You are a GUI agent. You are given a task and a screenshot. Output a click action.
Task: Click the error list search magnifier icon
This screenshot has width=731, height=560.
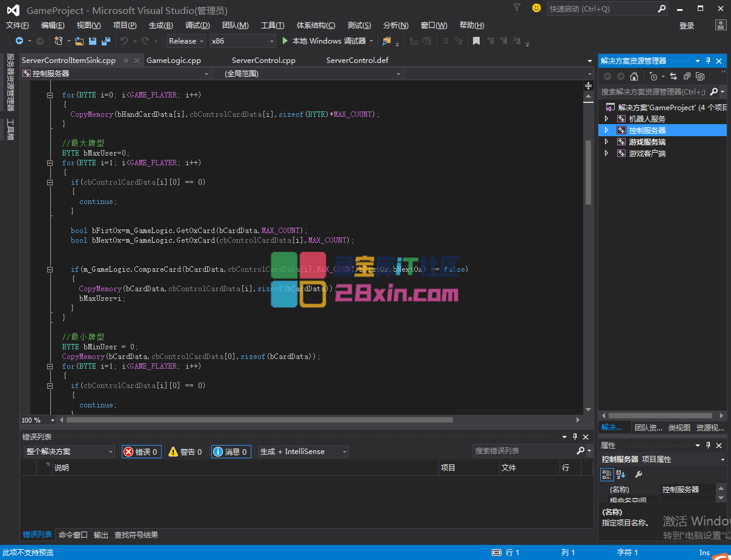point(581,451)
